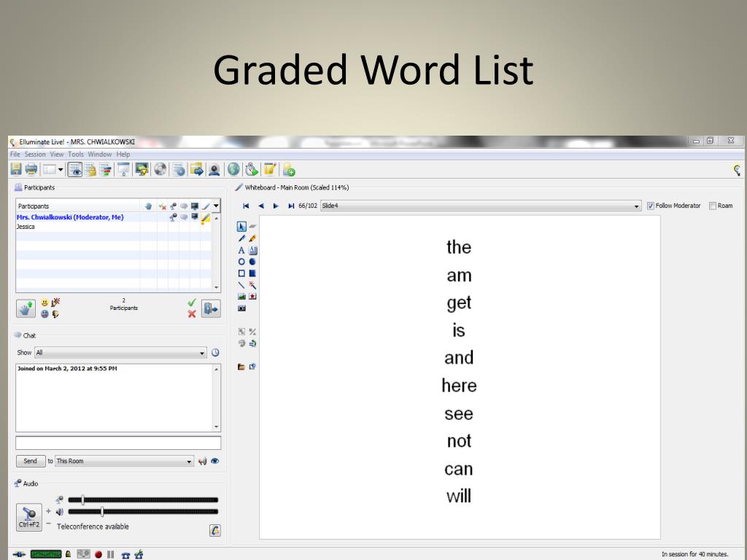Select the whiteboard highlighter tool
This screenshot has width=747, height=560.
click(x=252, y=238)
